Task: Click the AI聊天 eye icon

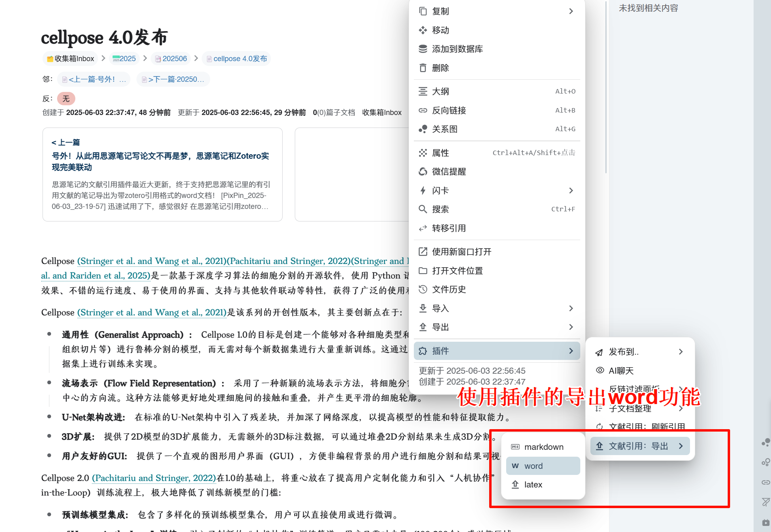Action: click(x=600, y=370)
